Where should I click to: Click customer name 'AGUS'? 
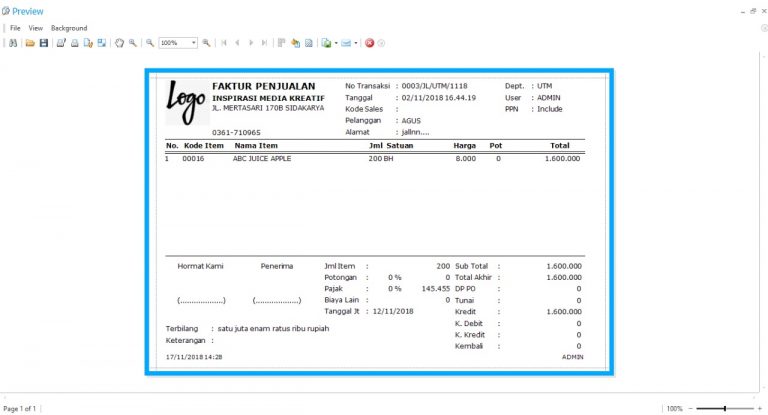[411, 121]
